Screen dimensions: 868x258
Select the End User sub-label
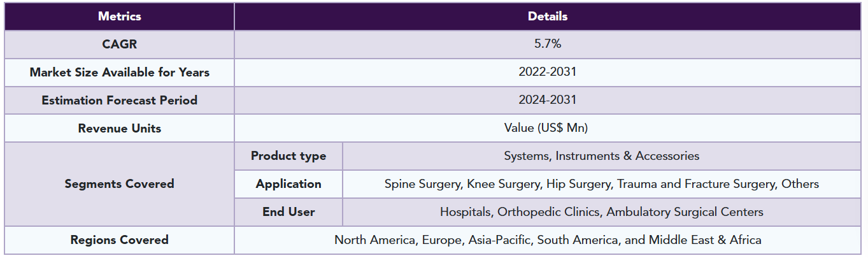pos(288,212)
